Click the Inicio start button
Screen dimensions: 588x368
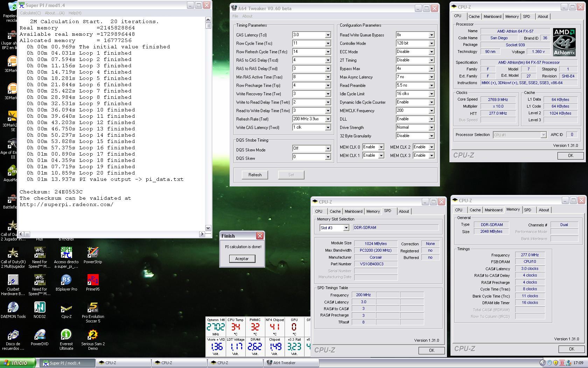click(17, 363)
